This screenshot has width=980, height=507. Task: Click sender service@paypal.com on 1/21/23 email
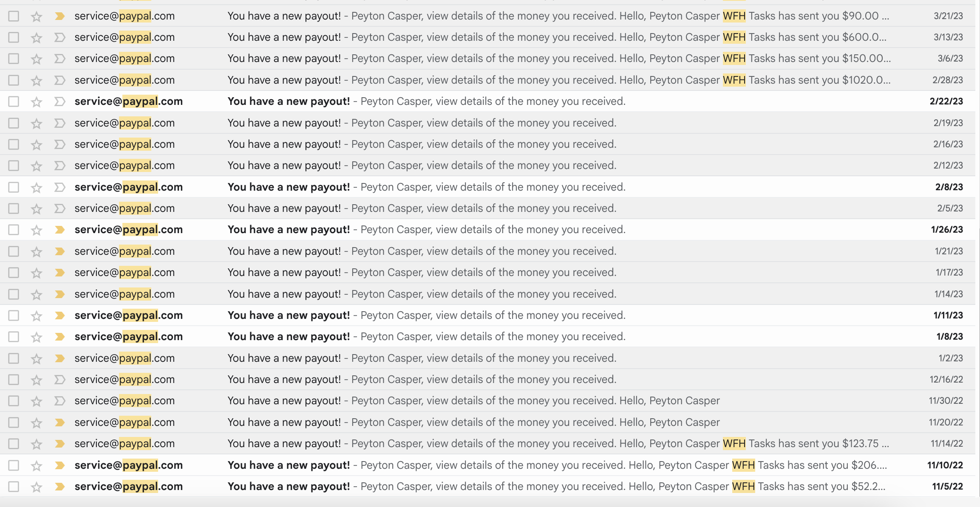[x=125, y=251]
